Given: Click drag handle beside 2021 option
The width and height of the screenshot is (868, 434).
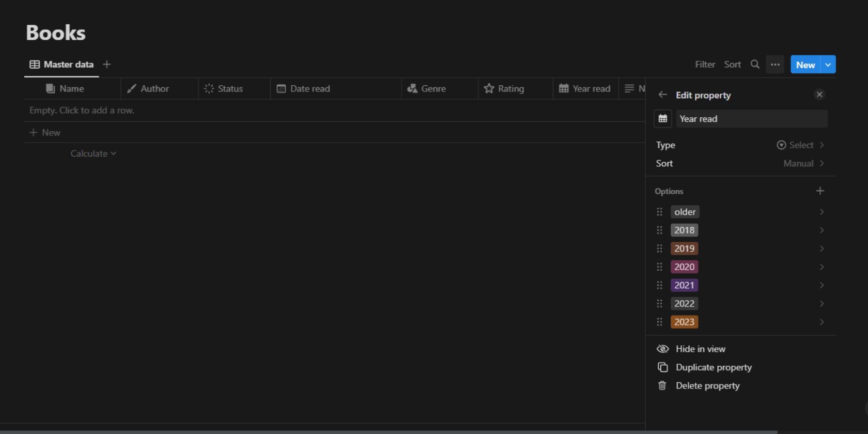Looking at the screenshot, I should (x=660, y=285).
